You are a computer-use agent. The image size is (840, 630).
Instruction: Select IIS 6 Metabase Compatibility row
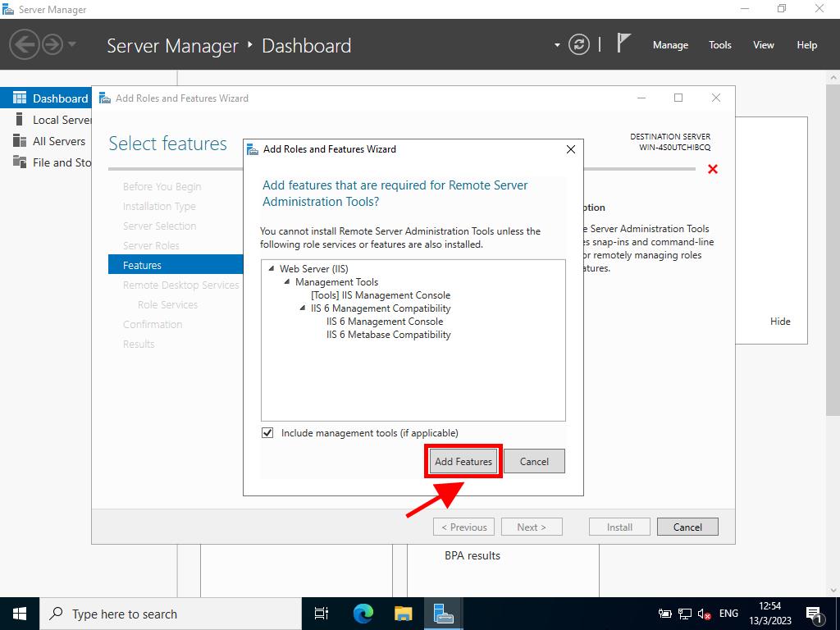pos(388,335)
